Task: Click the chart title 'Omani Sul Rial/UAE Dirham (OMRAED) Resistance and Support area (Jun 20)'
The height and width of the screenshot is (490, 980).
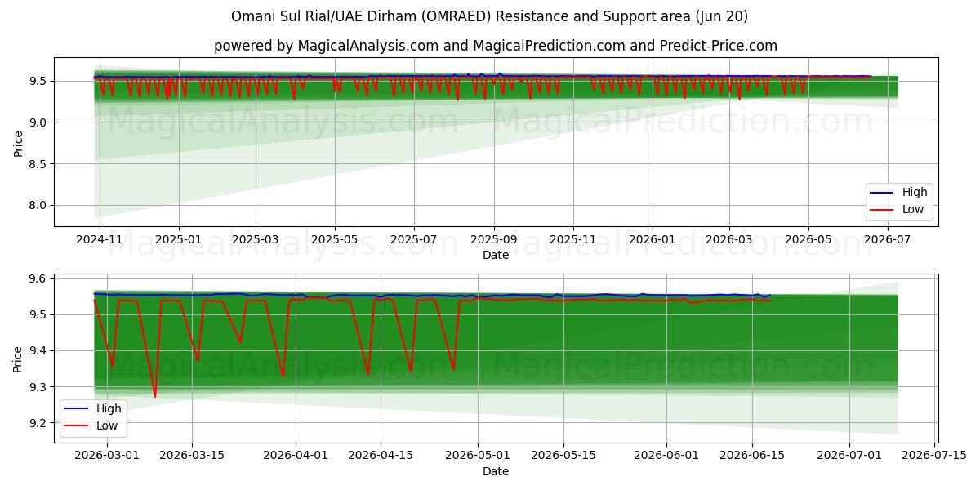Action: (x=489, y=16)
